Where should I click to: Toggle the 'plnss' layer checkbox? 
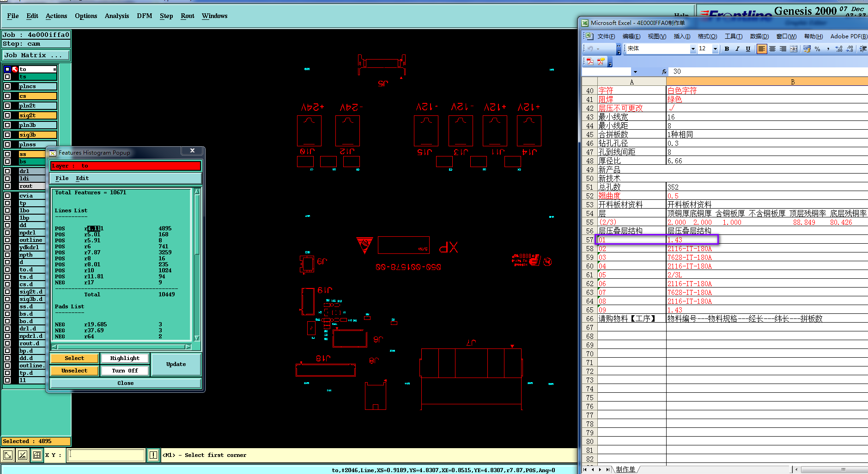click(x=7, y=144)
